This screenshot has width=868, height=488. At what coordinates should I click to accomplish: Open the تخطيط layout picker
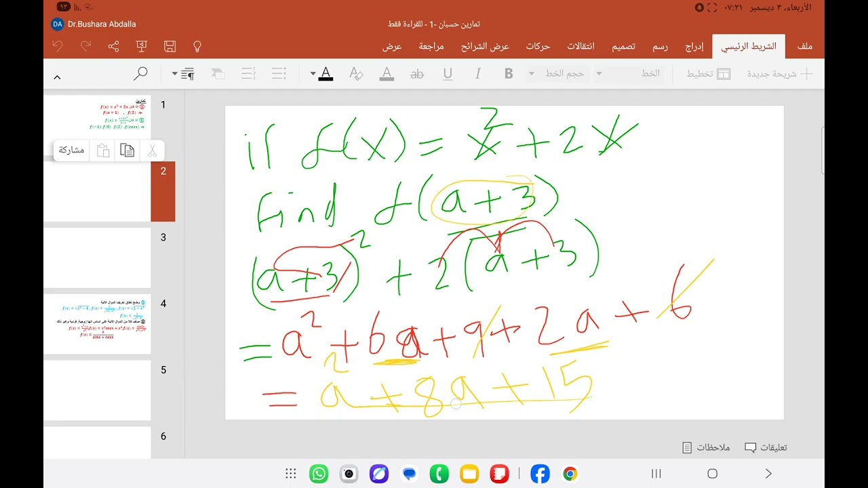pyautogui.click(x=708, y=74)
